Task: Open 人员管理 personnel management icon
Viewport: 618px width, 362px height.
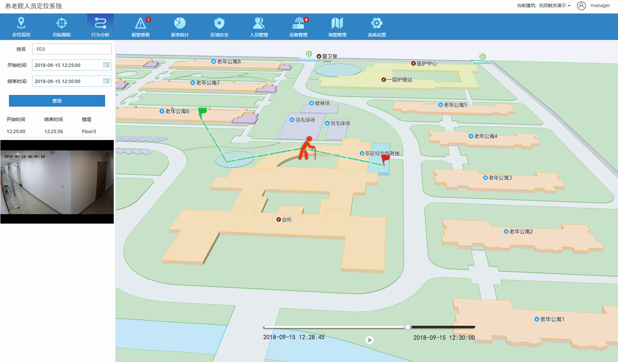Action: pyautogui.click(x=259, y=27)
